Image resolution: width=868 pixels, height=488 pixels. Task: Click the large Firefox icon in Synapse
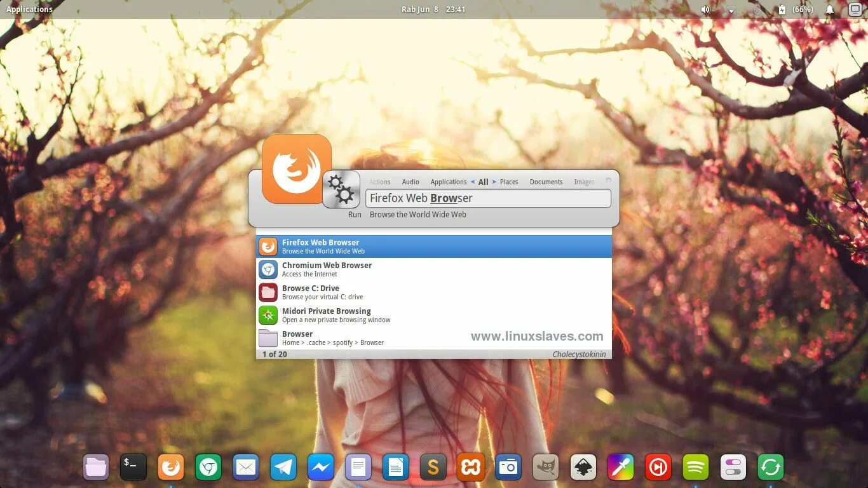[x=297, y=169]
